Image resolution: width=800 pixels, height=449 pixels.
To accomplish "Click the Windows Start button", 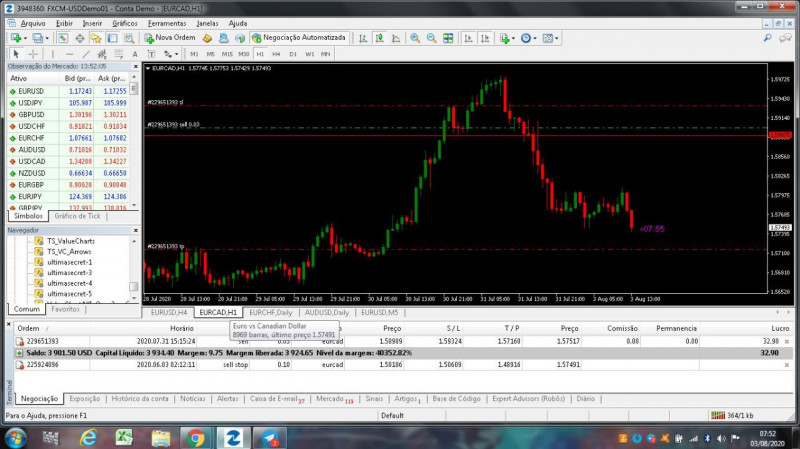I will (x=18, y=437).
